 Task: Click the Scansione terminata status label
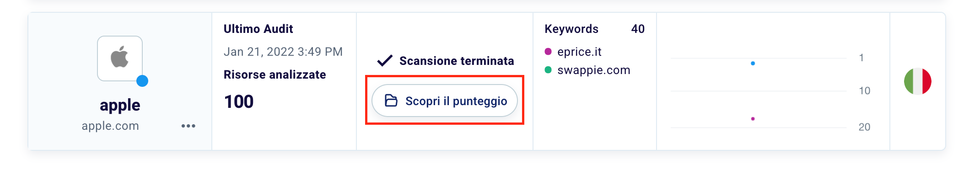click(x=457, y=61)
